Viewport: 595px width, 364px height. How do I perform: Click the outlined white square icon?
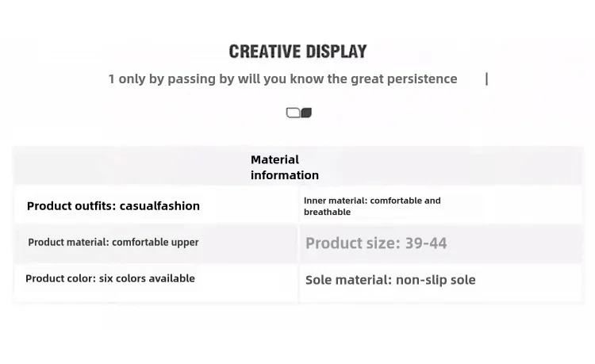pyautogui.click(x=293, y=113)
